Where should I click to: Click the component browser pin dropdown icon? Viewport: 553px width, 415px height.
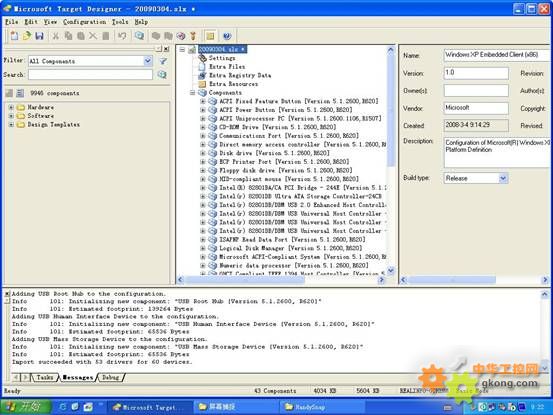[x=159, y=49]
